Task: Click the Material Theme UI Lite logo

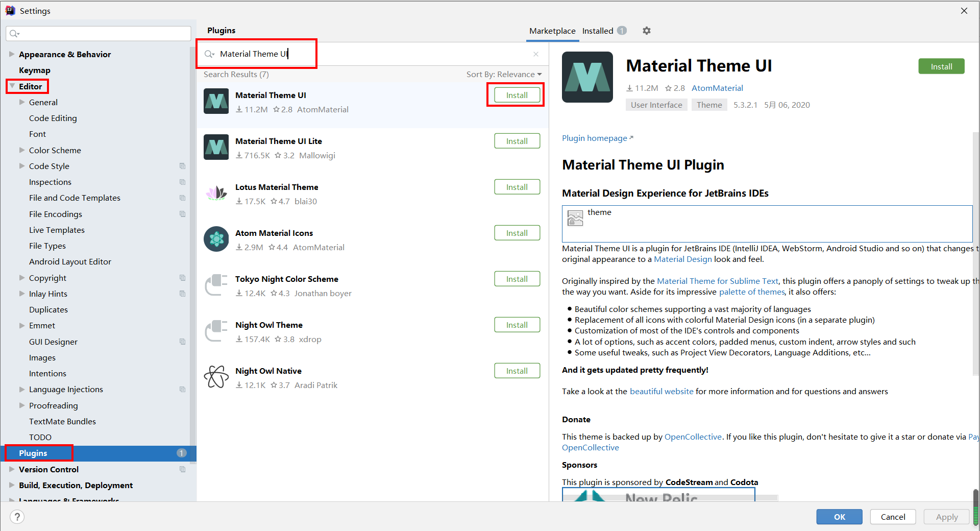Action: point(216,147)
